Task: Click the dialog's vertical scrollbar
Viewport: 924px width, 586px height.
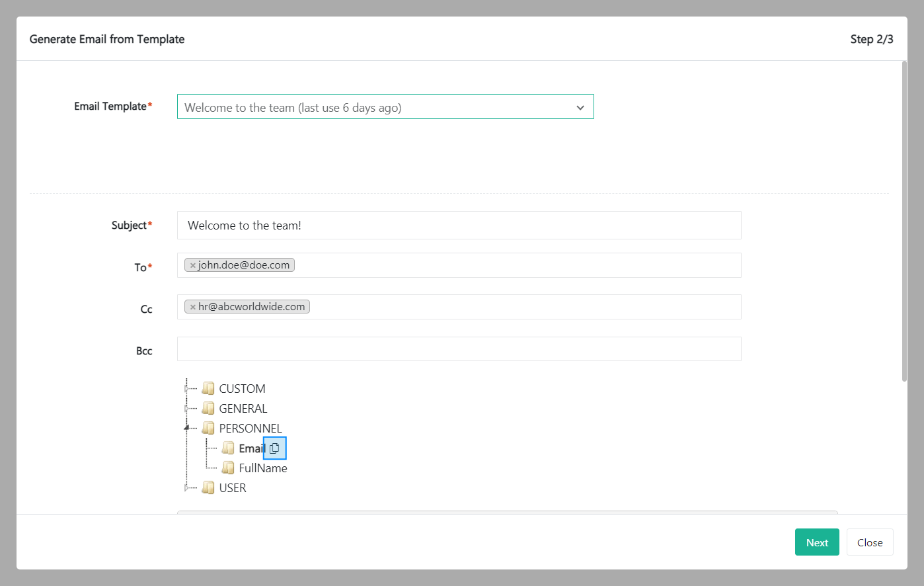Action: pyautogui.click(x=904, y=222)
